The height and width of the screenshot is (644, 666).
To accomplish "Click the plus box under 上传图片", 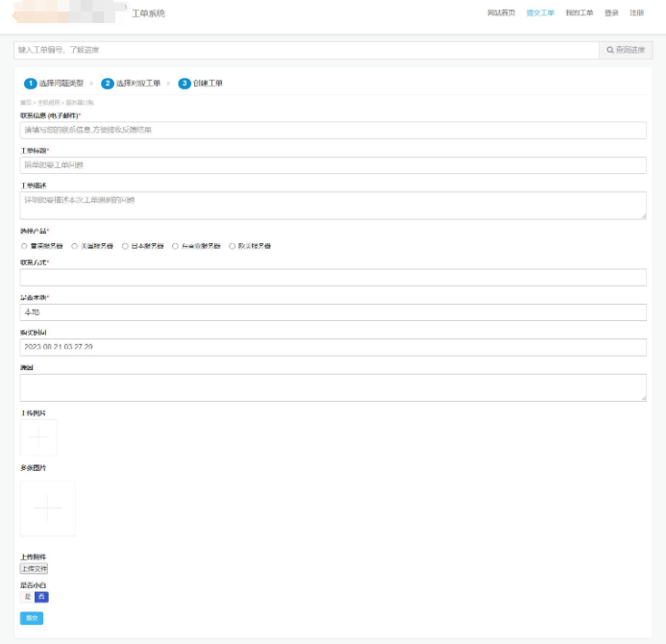I will [38, 438].
